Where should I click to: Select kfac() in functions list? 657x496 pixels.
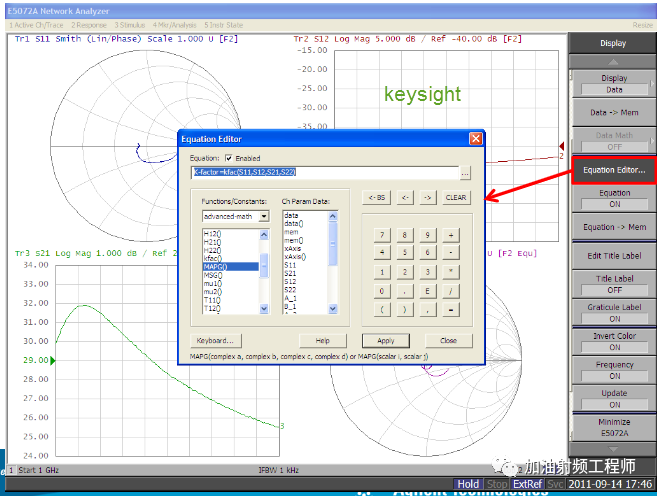(x=231, y=258)
